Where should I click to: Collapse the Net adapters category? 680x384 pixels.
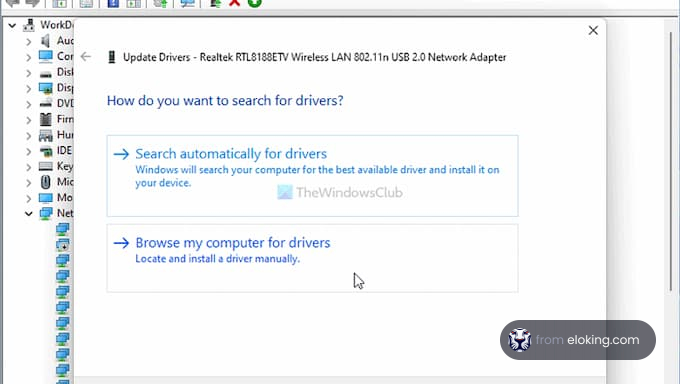pyautogui.click(x=29, y=213)
